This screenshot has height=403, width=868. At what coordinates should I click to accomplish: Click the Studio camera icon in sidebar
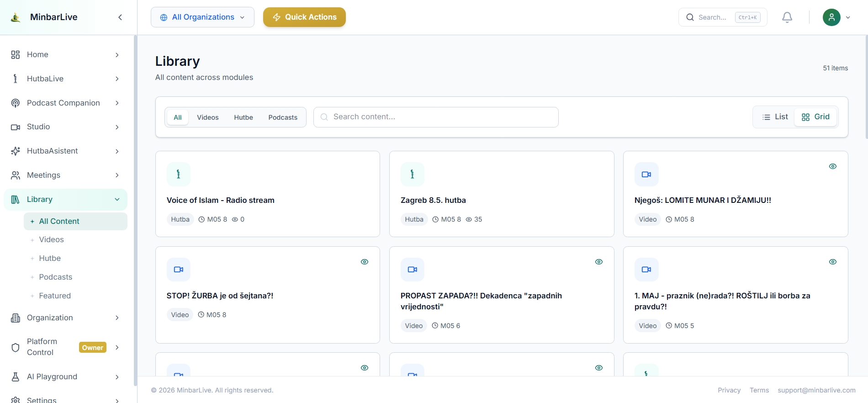pos(16,127)
